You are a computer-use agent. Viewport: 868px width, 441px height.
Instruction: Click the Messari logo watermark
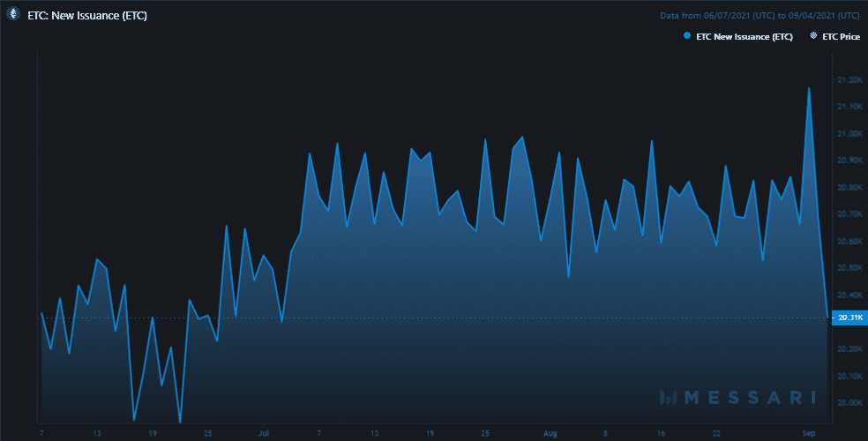pyautogui.click(x=737, y=398)
